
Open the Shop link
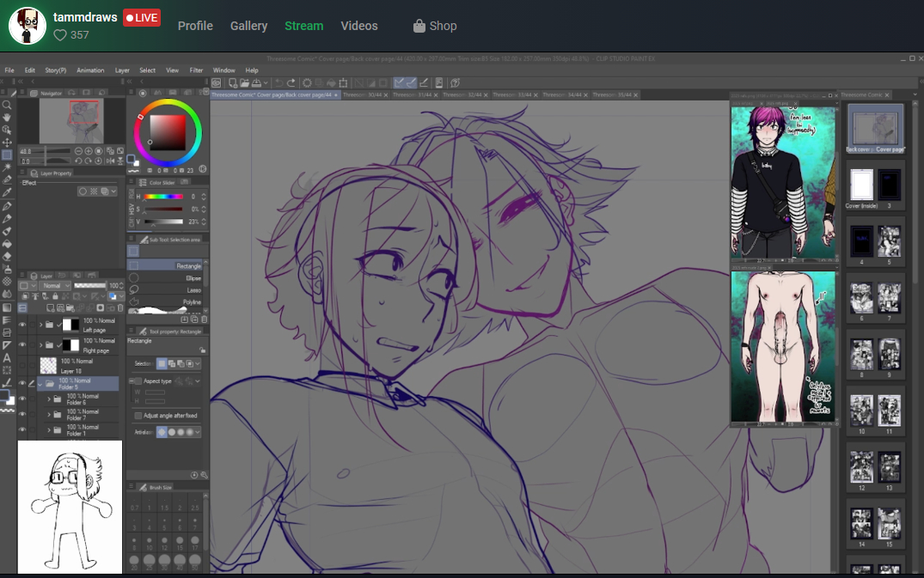point(434,26)
